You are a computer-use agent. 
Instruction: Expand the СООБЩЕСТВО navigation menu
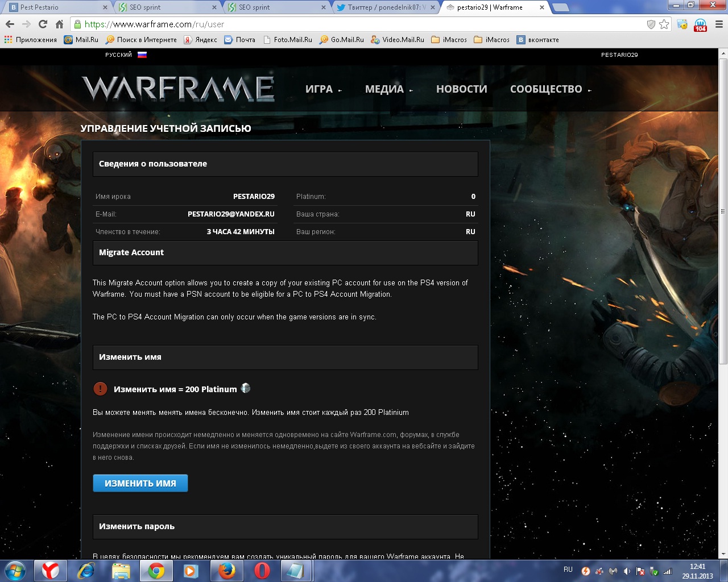pos(551,89)
